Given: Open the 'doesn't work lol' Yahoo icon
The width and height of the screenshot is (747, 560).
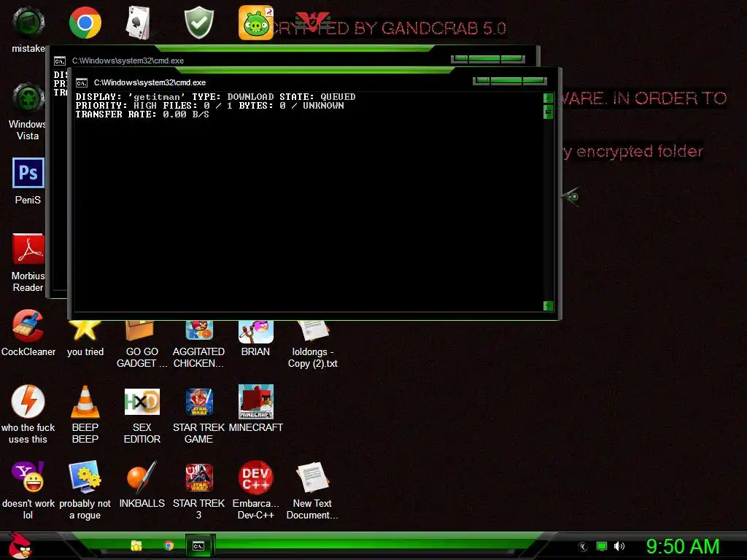Looking at the screenshot, I should pos(28,491).
